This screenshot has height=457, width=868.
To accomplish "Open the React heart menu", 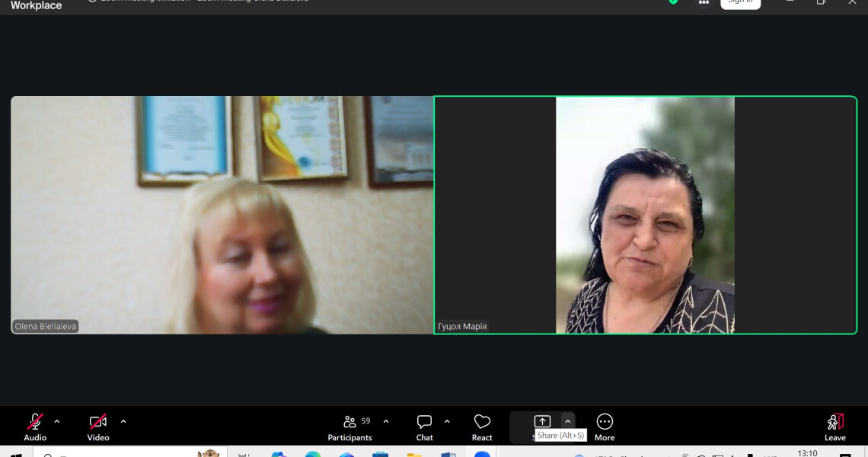I will [x=482, y=427].
